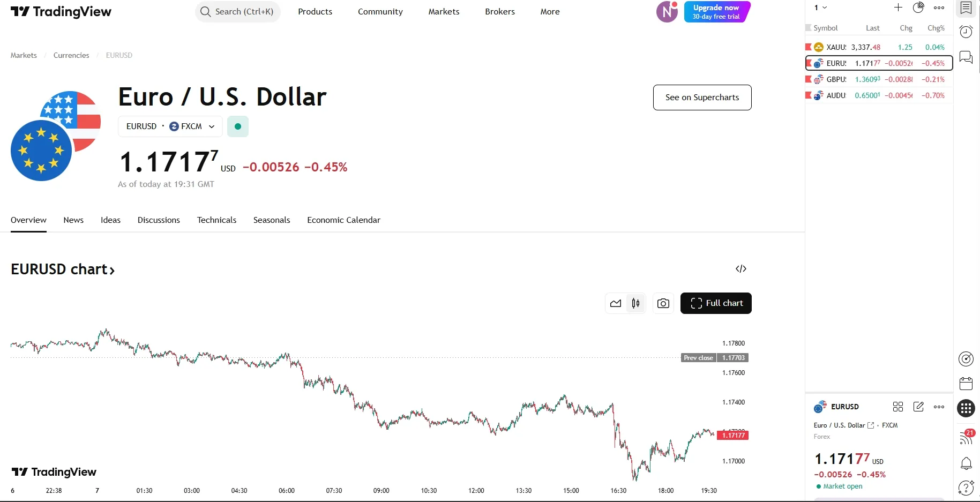Click the embed code icon above chart

(x=740, y=269)
